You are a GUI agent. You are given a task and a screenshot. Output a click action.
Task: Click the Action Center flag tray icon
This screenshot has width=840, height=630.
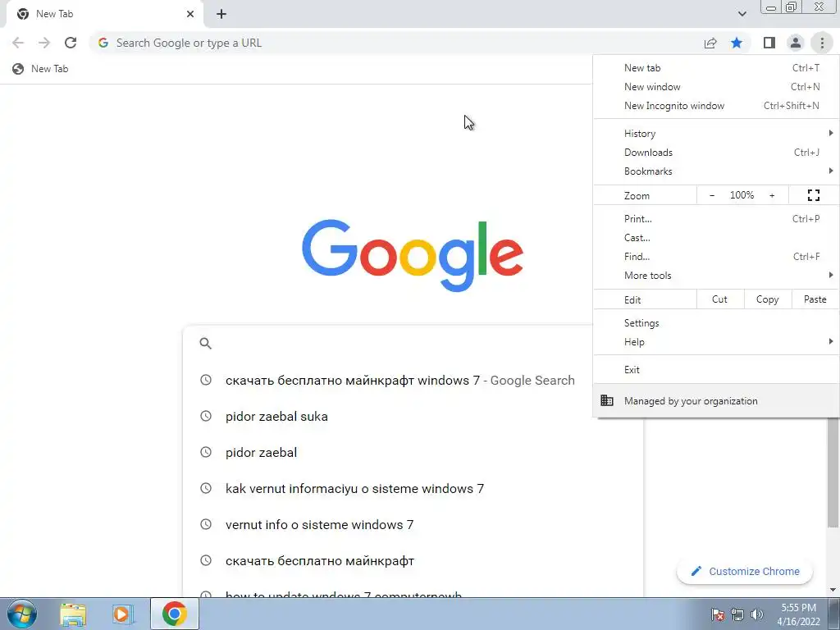pos(718,614)
